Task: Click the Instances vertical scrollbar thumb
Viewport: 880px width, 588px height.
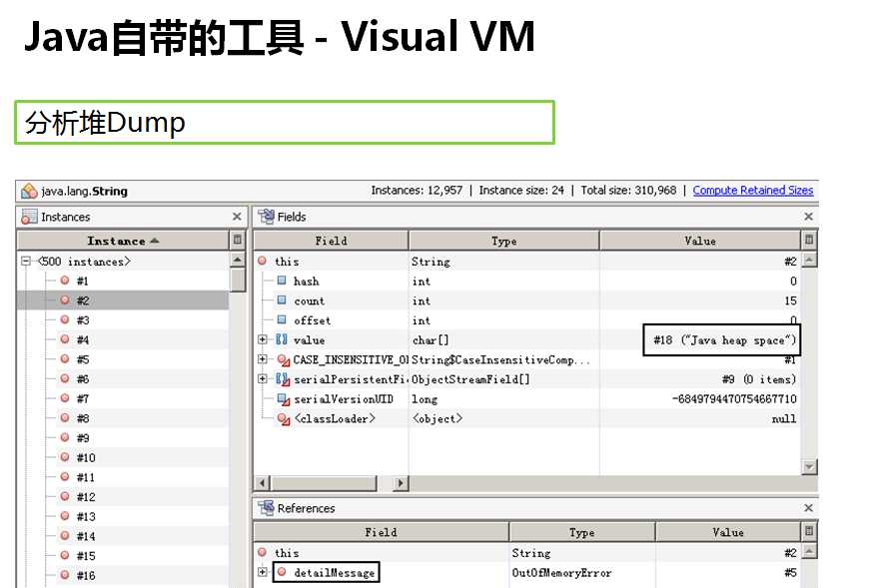Action: [238, 280]
